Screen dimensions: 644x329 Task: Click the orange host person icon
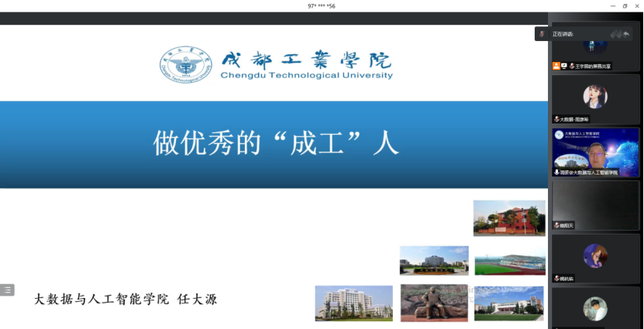click(x=556, y=66)
